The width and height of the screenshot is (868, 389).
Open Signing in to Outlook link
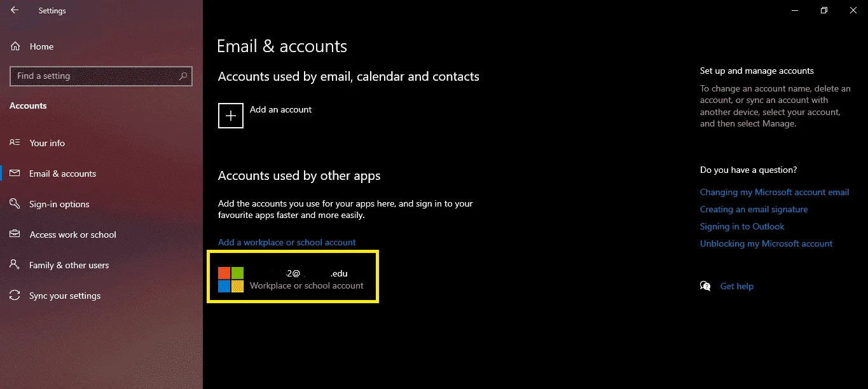742,226
